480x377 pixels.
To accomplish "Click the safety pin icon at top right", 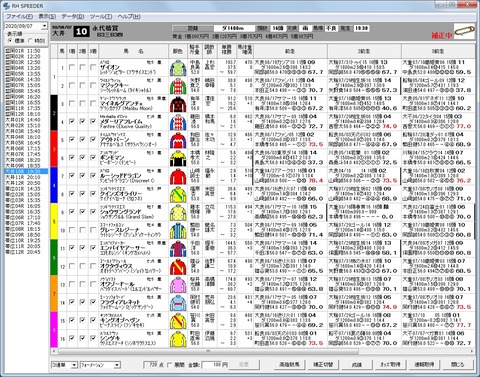I will pyautogui.click(x=464, y=31).
